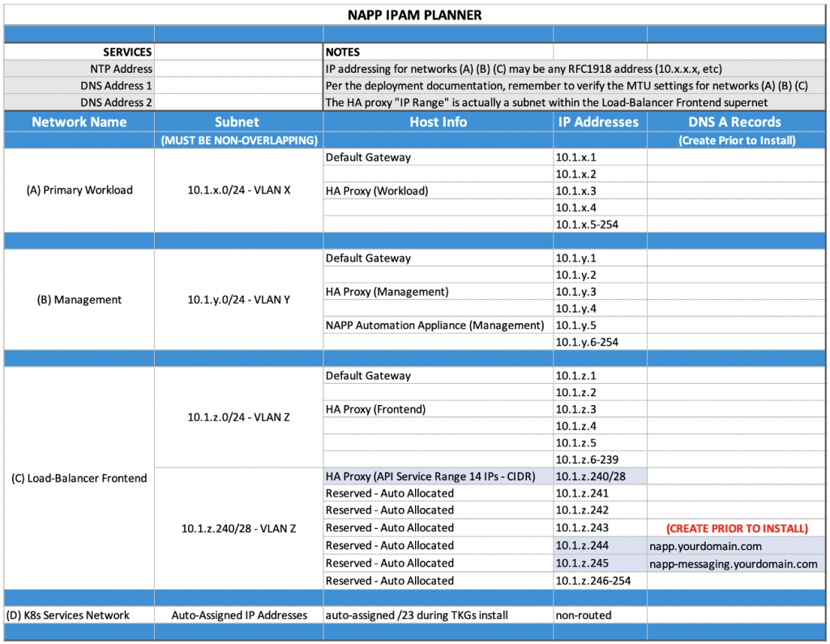Select the (C) Load-Balancer Frontend cell

[x=79, y=478]
